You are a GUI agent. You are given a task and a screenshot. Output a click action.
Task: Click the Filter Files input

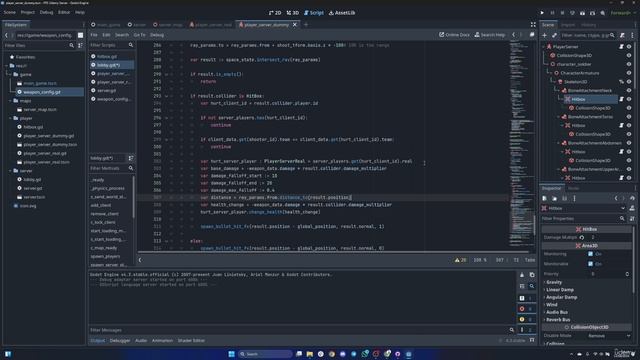coord(39,45)
